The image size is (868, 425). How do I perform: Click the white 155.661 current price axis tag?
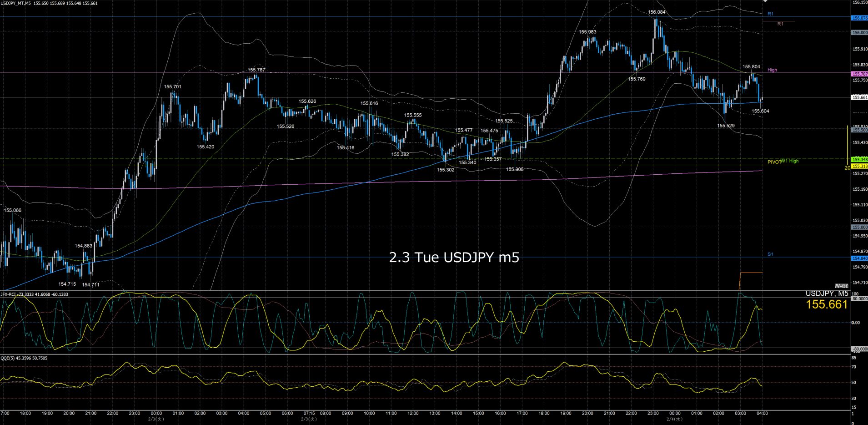pos(859,97)
